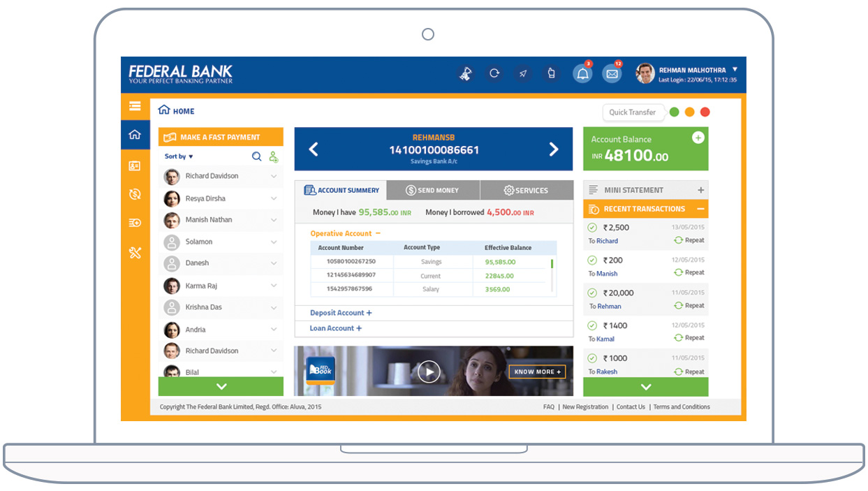Select the home icon in sidebar
The image size is (868, 491).
pos(135,135)
